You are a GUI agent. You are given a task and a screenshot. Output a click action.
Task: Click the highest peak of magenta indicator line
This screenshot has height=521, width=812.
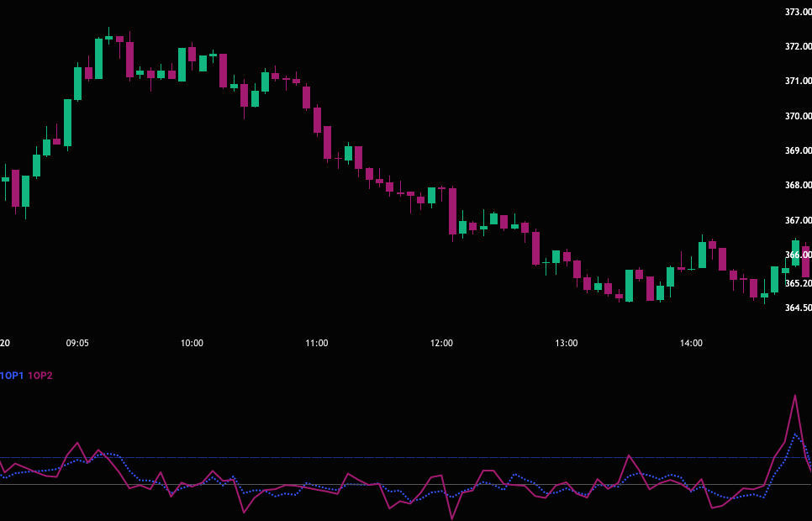[794, 396]
